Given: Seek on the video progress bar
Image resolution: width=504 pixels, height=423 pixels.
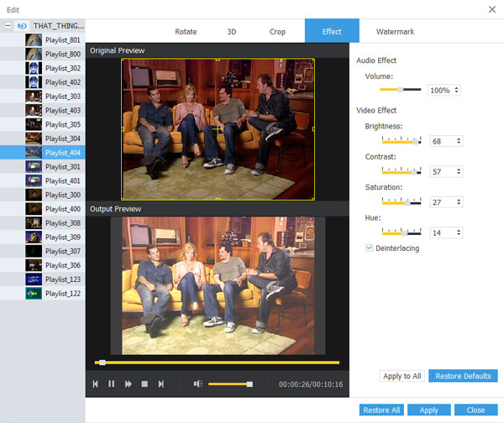Looking at the screenshot, I should click(x=217, y=363).
